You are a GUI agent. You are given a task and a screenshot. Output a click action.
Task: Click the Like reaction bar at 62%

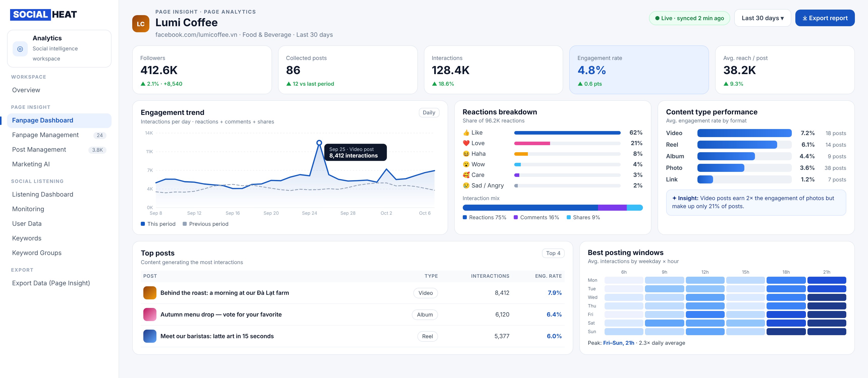click(567, 133)
